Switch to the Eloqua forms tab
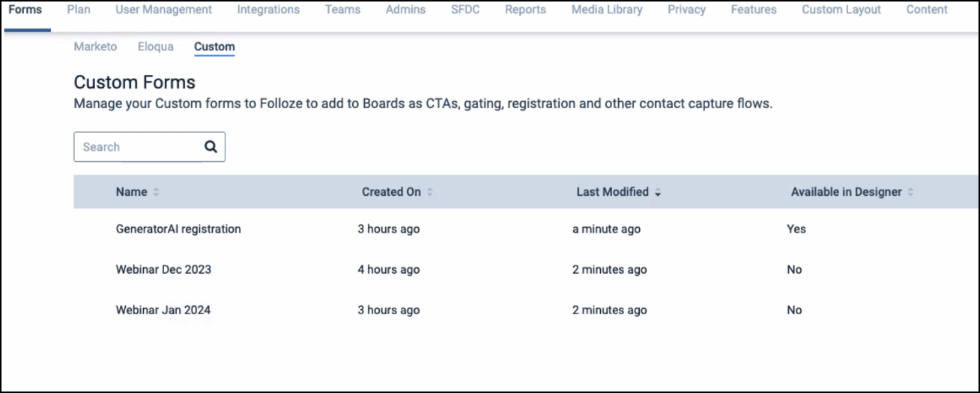 tap(155, 46)
